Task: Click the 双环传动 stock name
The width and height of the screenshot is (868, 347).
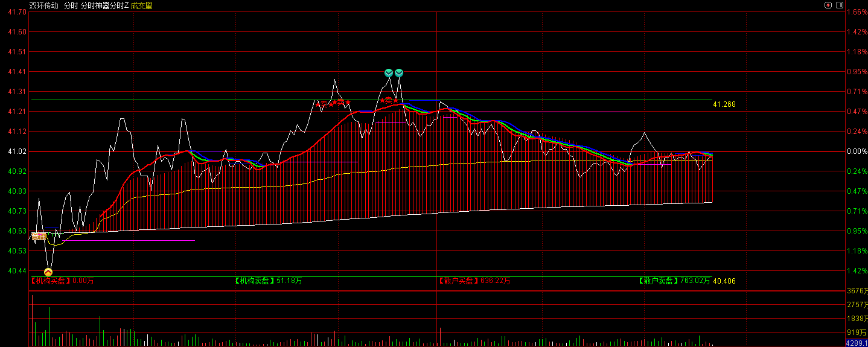Action: (x=44, y=5)
